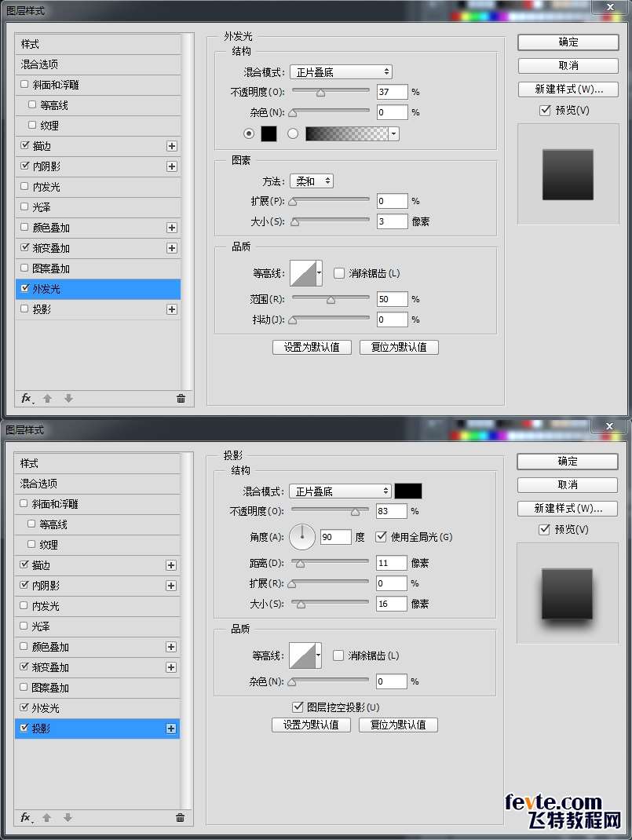The width and height of the screenshot is (632, 840).
Task: Move effect up arrow in bottom dialog
Action: [x=46, y=817]
